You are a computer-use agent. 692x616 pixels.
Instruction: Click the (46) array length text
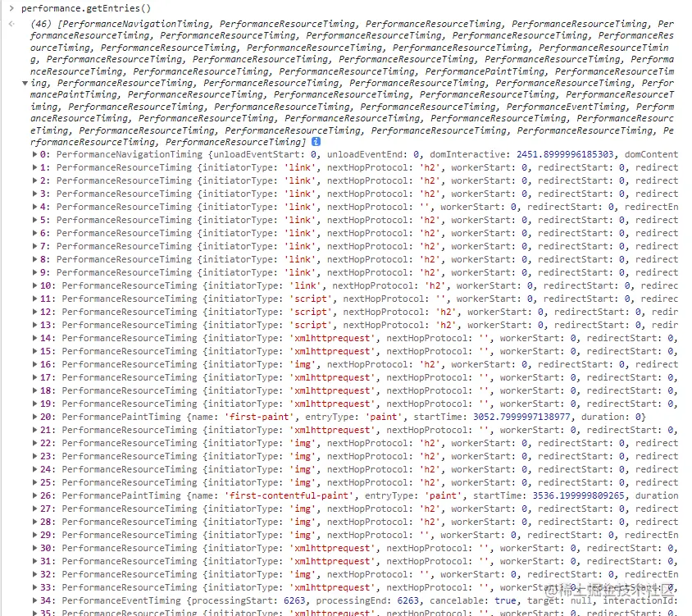point(41,24)
